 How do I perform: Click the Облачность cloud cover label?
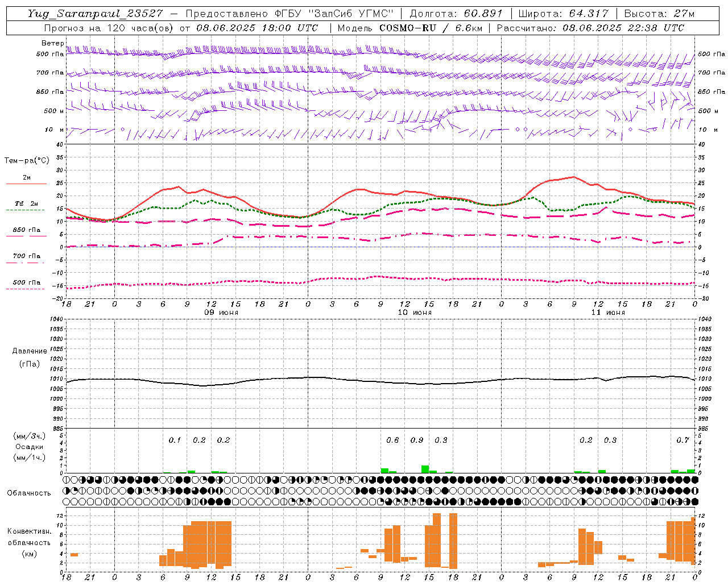pyautogui.click(x=29, y=493)
